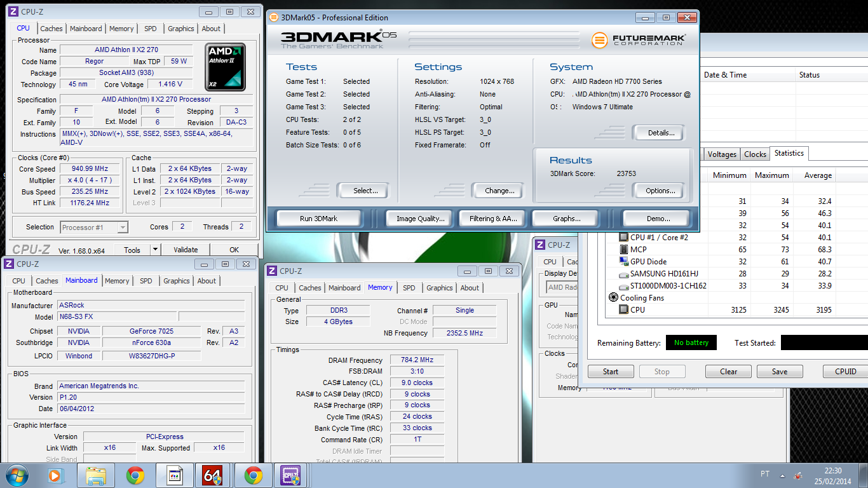
Task: Click OK in the top CPU-Z window
Action: pos(234,250)
